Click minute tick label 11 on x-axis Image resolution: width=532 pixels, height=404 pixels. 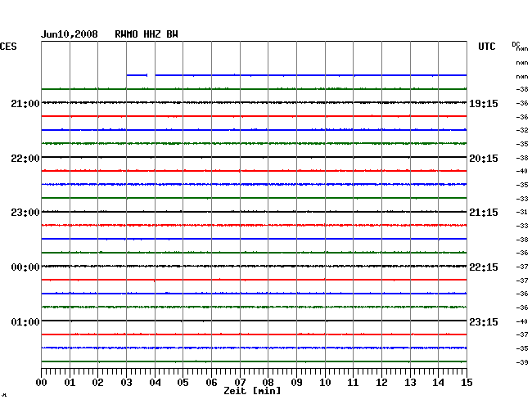[353, 382]
